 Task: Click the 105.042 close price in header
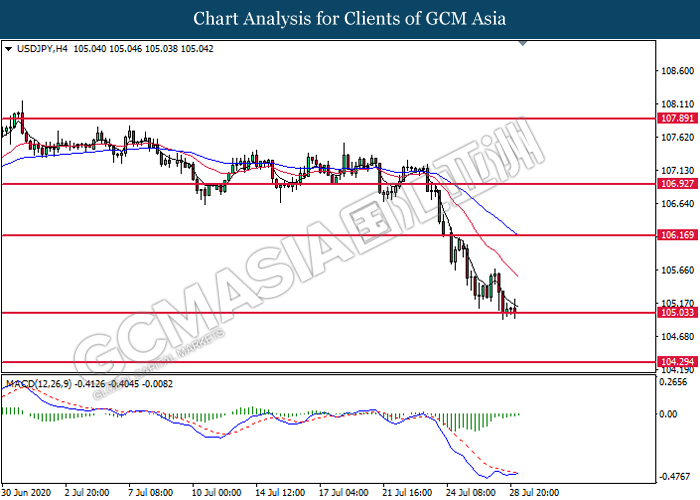coord(197,49)
